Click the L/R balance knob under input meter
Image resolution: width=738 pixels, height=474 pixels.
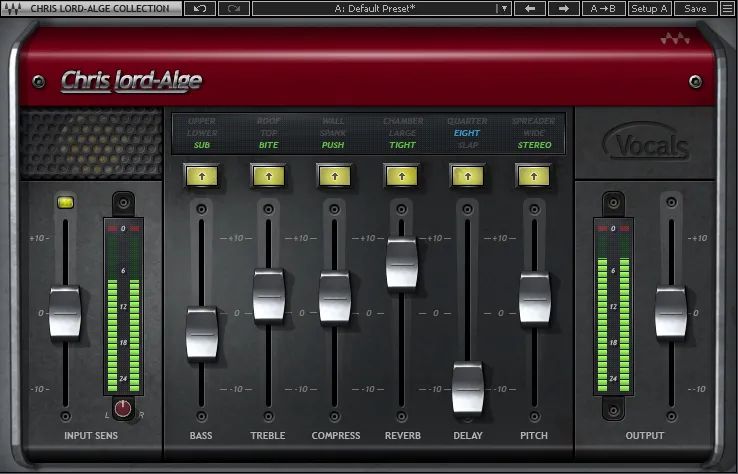123,409
